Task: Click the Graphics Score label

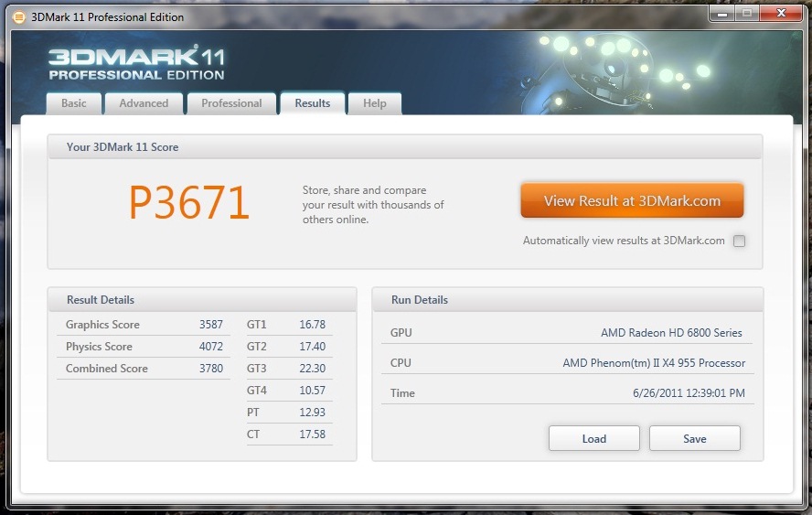Action: coord(102,325)
